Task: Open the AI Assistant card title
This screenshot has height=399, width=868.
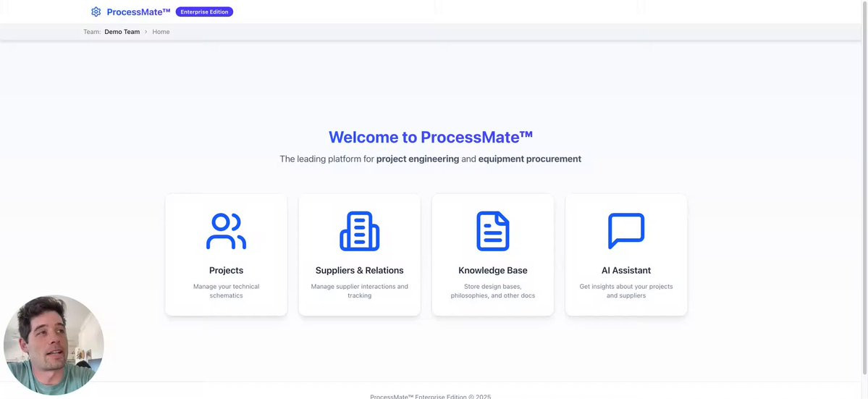Action: [x=626, y=271]
